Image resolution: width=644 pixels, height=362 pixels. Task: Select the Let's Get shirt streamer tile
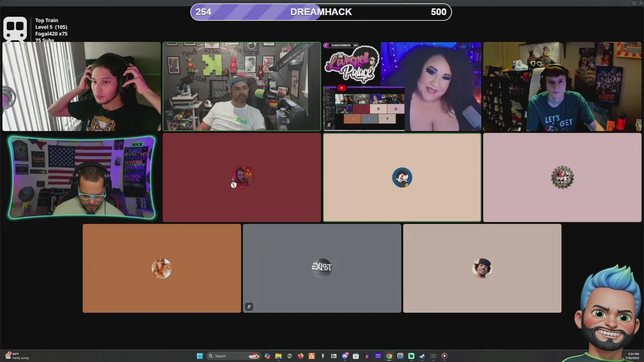tap(562, 86)
